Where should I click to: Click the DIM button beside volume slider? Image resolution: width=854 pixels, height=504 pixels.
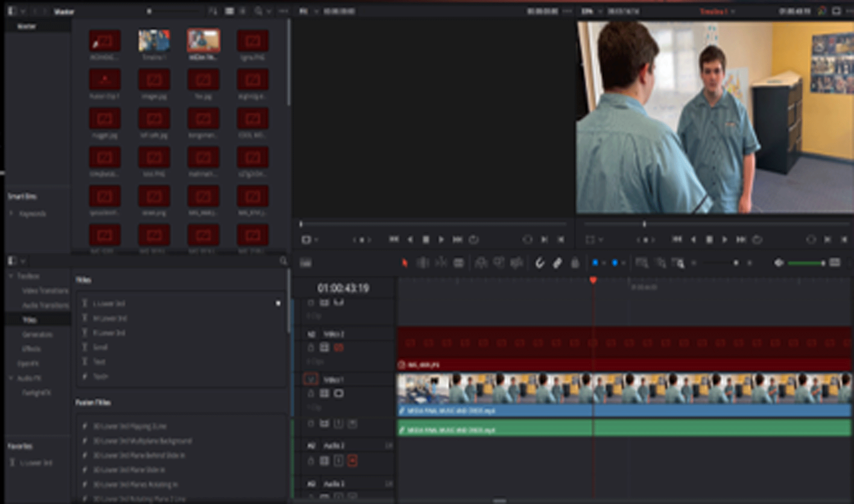pos(835,262)
